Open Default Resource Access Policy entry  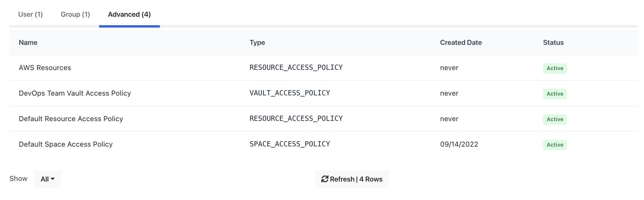[71, 119]
